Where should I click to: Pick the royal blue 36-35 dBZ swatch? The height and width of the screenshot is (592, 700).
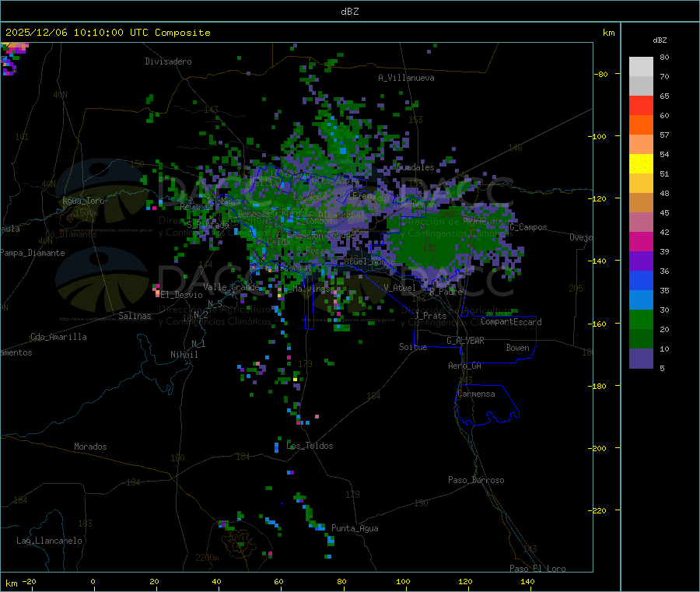click(x=641, y=280)
